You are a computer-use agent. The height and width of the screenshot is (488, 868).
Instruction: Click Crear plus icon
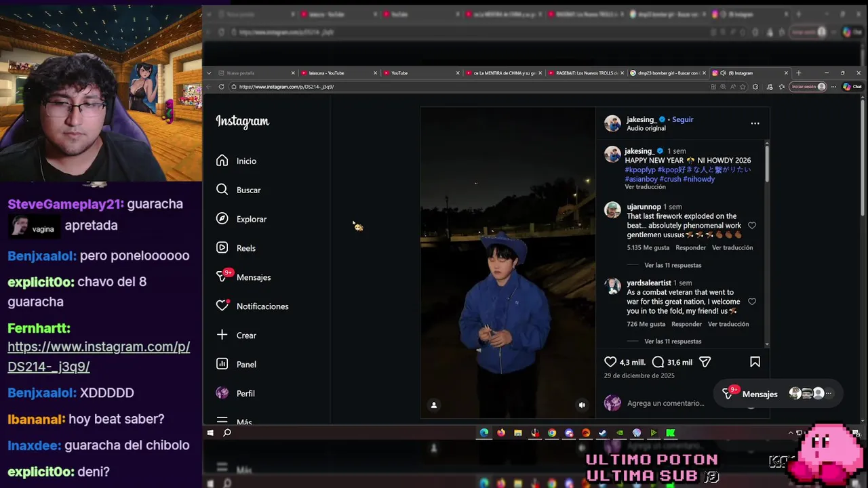pos(222,335)
